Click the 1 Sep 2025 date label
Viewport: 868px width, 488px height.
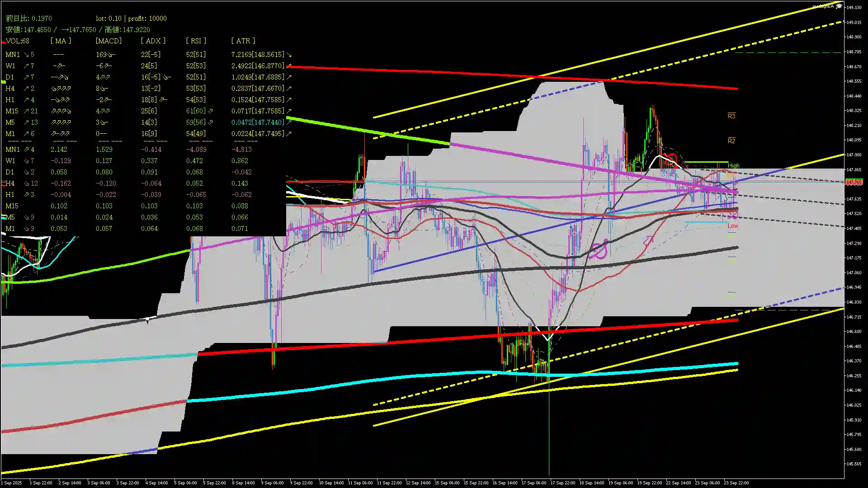(11, 483)
